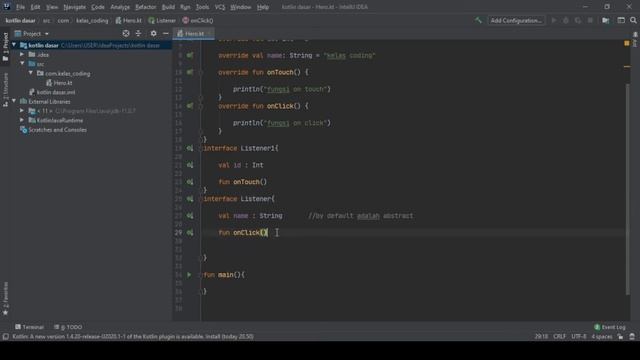Open the Project tool window side tab

click(5, 47)
